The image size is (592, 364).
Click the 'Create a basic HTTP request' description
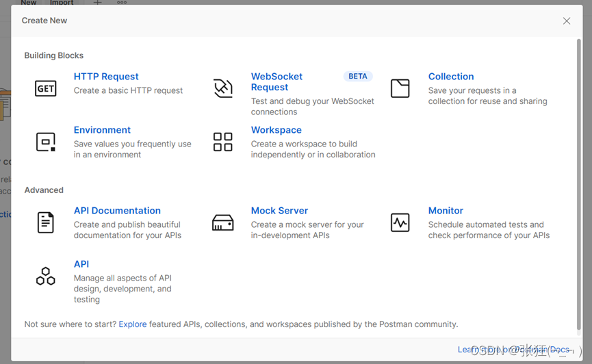coord(128,90)
